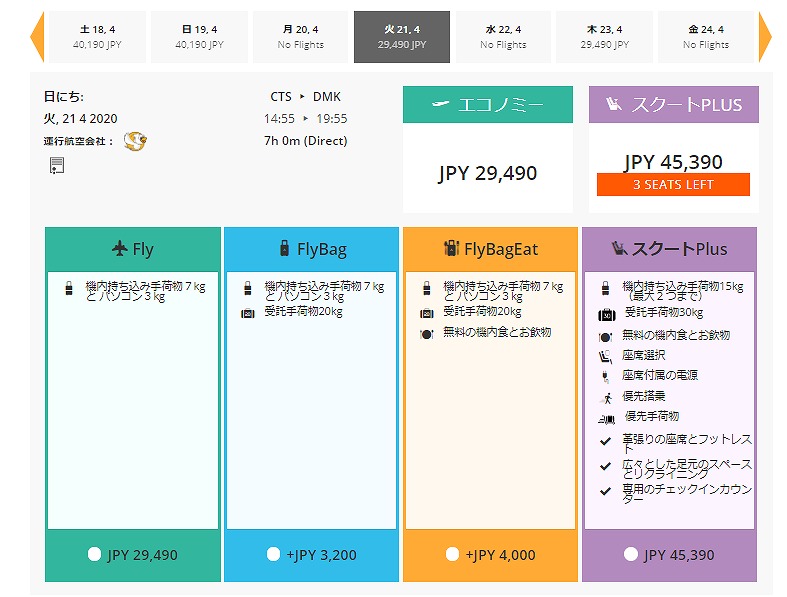Select the スクートPlus JPY 45,390 radio button
787x597 pixels.
[x=630, y=554]
